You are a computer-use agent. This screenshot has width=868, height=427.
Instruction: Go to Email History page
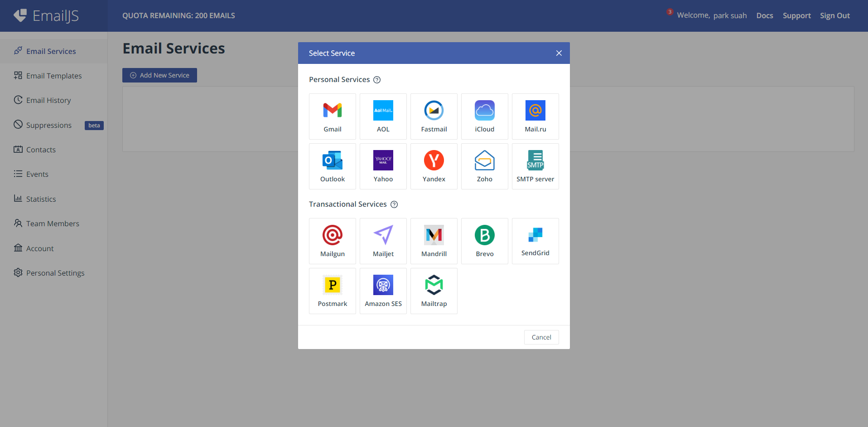click(x=53, y=100)
